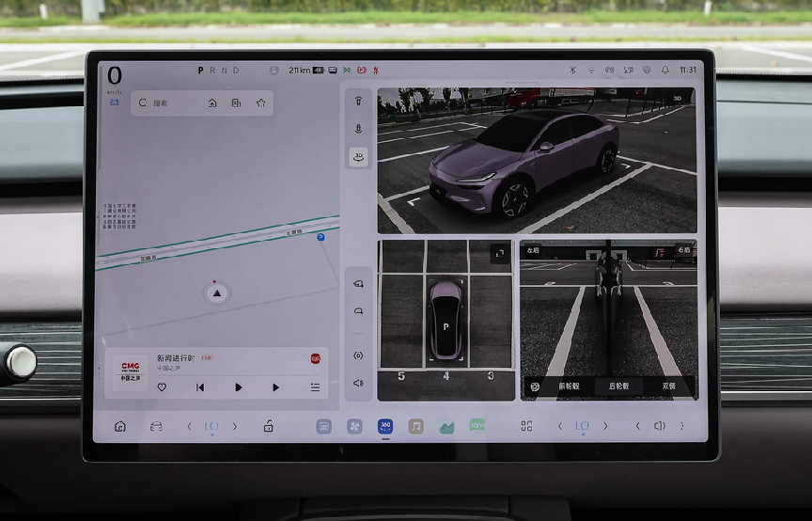Launch the iQIYI video app
This screenshot has width=812, height=521.
click(477, 426)
